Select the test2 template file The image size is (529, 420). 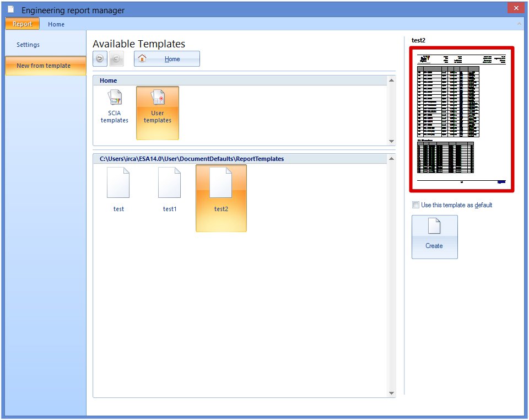tap(221, 190)
